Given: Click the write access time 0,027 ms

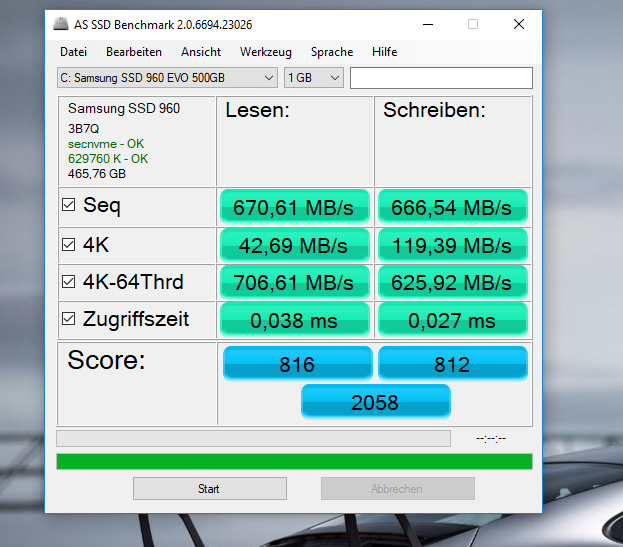Looking at the screenshot, I should 453,320.
